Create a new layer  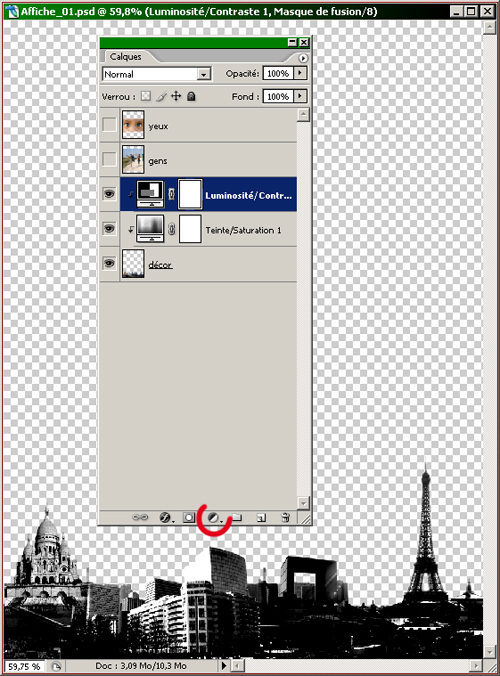tap(261, 517)
